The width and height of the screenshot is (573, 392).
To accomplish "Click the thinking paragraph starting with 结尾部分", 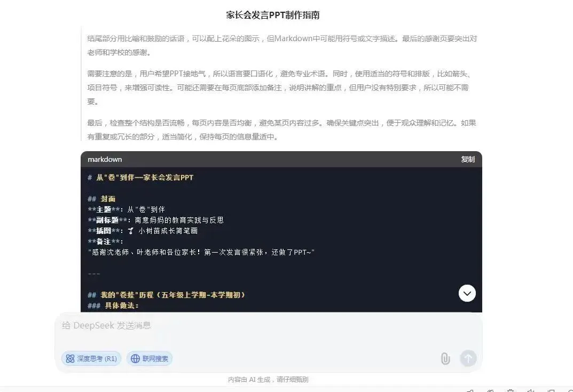I will (x=282, y=45).
